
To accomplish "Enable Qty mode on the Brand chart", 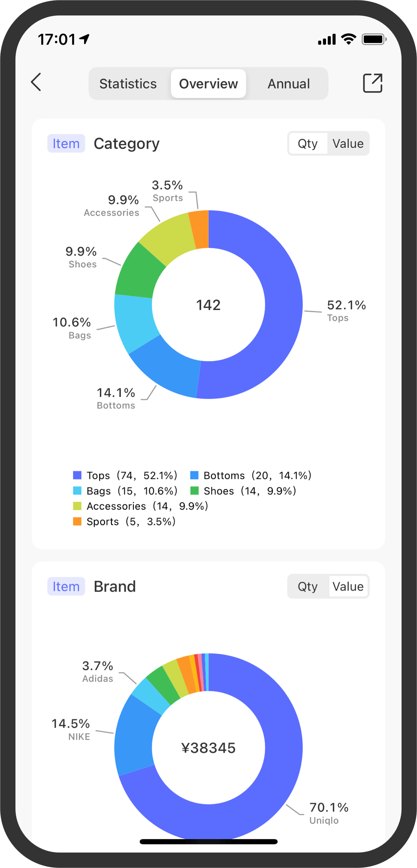I will [308, 586].
